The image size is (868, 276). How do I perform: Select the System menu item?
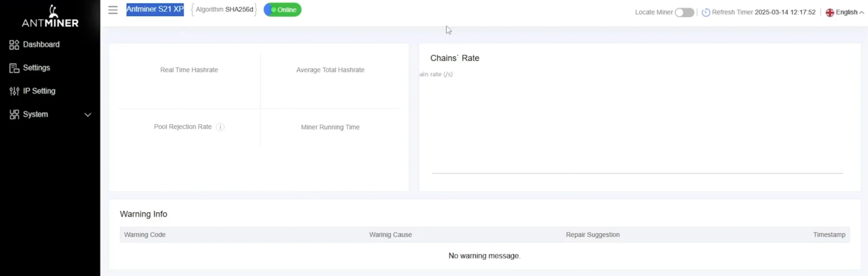[36, 114]
